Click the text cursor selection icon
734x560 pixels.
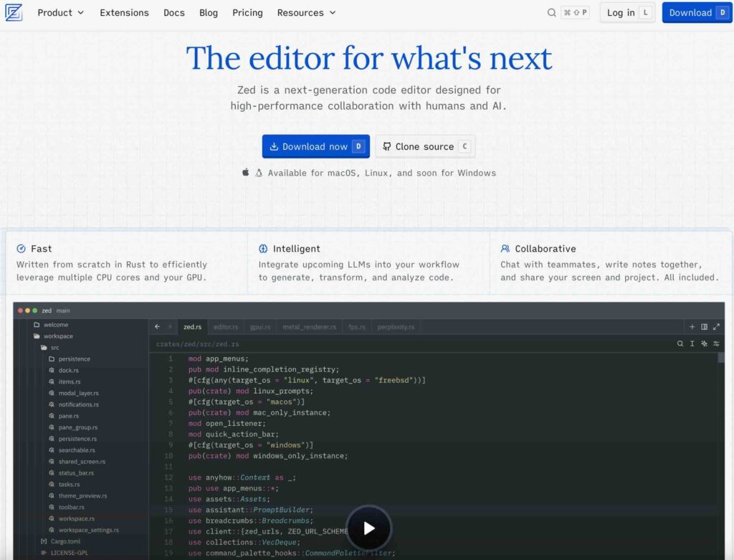[x=692, y=343]
